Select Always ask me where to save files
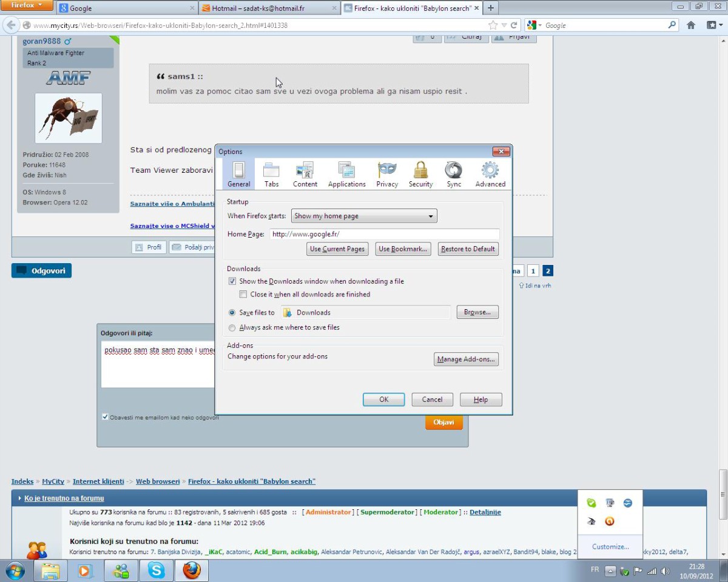Image resolution: width=728 pixels, height=582 pixels. click(232, 327)
